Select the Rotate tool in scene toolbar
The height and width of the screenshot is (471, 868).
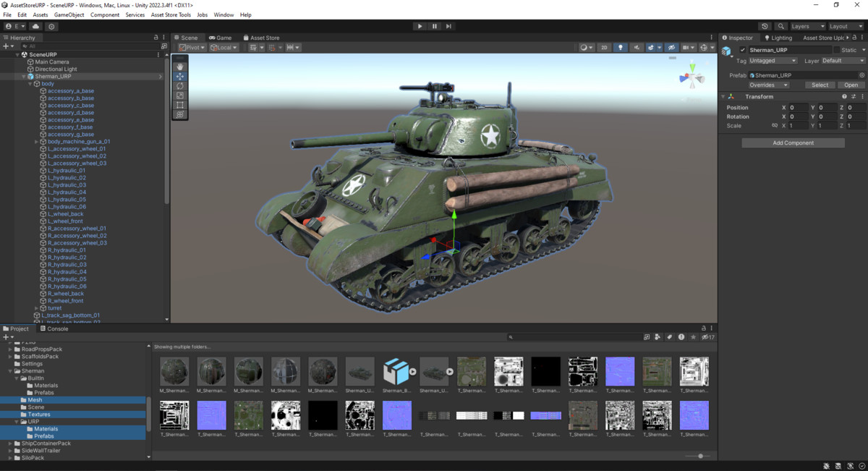pyautogui.click(x=180, y=86)
